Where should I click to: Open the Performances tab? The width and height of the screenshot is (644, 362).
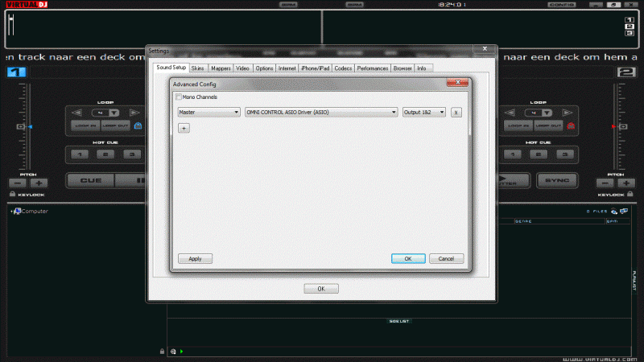tap(372, 68)
